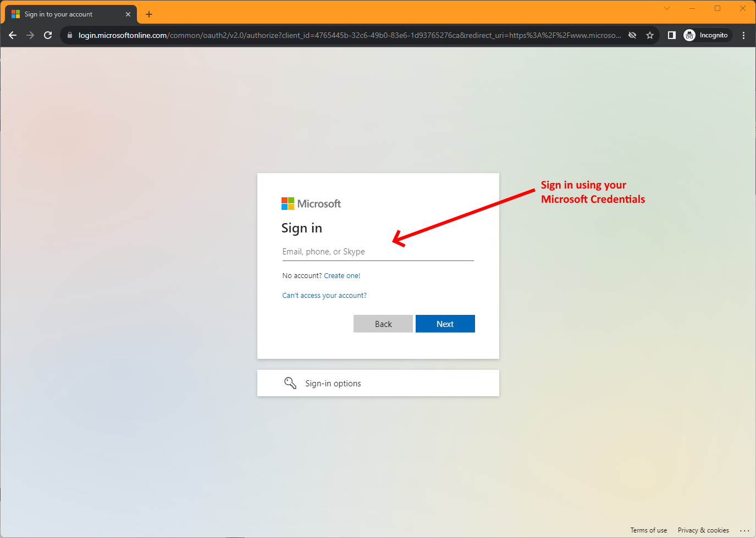The width and height of the screenshot is (756, 538).
Task: Open the side panel icon
Action: pyautogui.click(x=671, y=35)
